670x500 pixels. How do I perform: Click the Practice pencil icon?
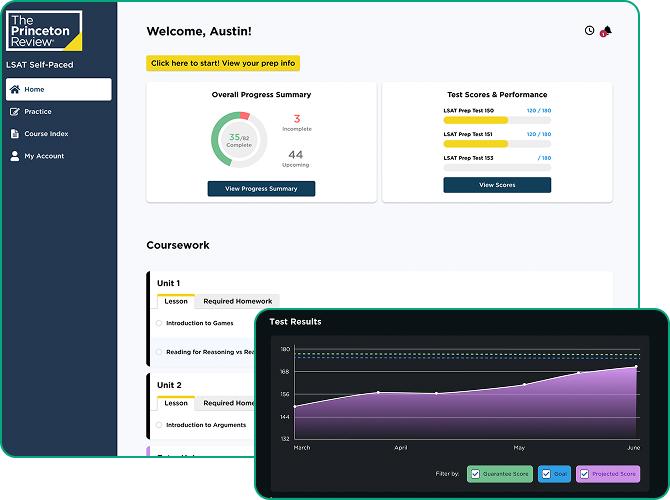(x=14, y=112)
